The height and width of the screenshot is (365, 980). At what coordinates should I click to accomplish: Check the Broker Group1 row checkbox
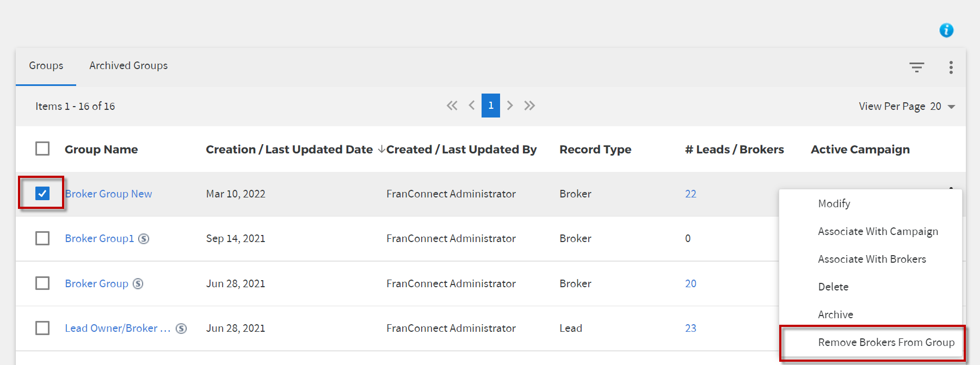click(42, 238)
